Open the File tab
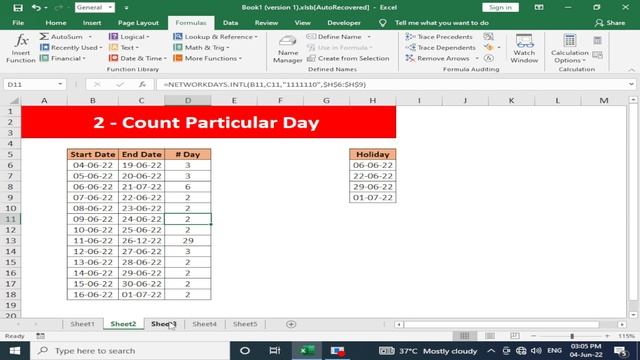Image resolution: width=640 pixels, height=360 pixels. (18, 23)
